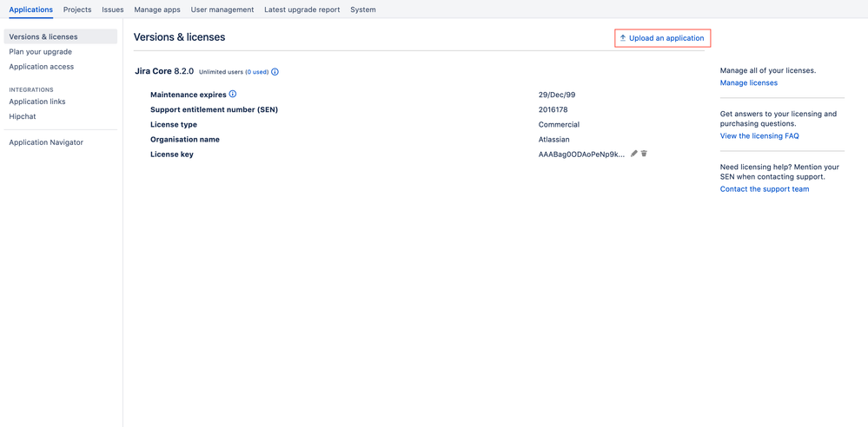Viewport: 868px width, 427px height.
Task: Switch to the Projects tab
Action: (x=77, y=10)
